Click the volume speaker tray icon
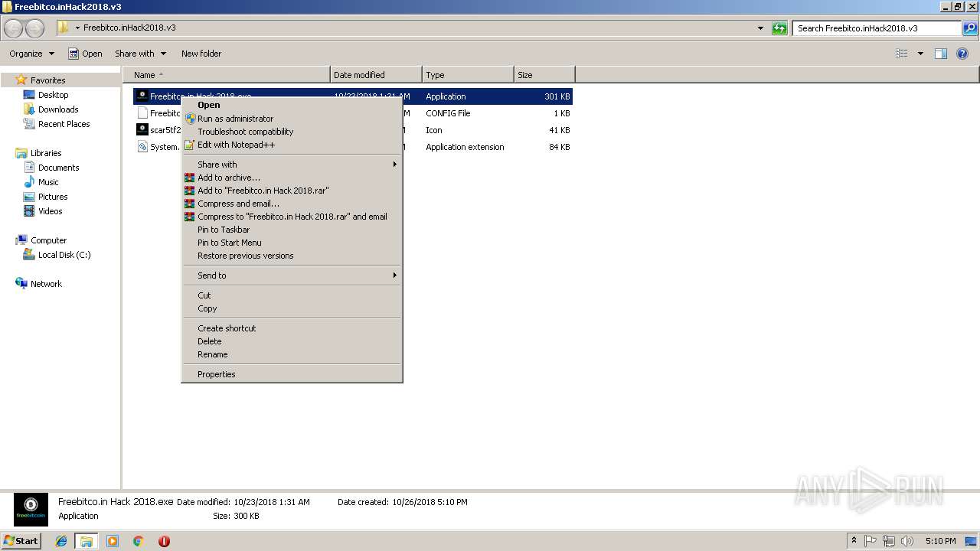The image size is (980, 551). point(907,541)
